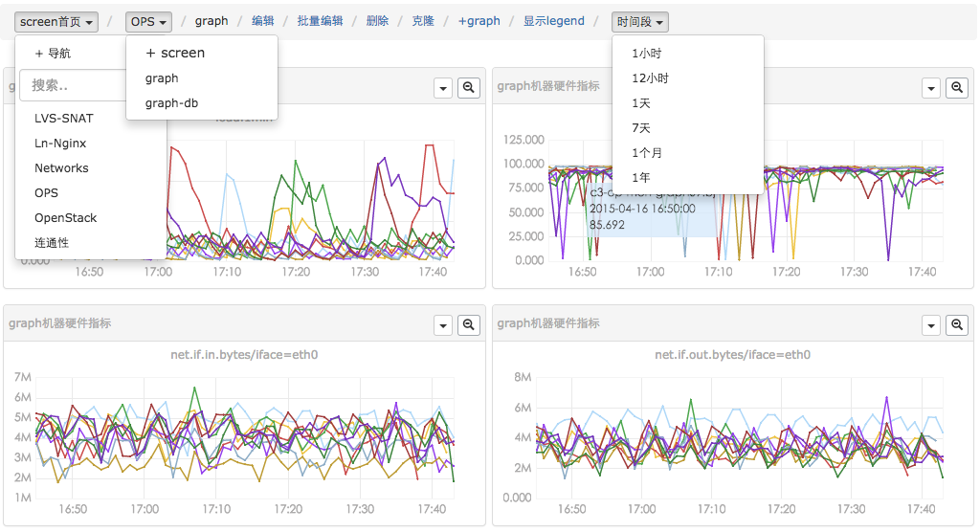Click the 显示legend link
The width and height of the screenshot is (980, 532).
(554, 21)
